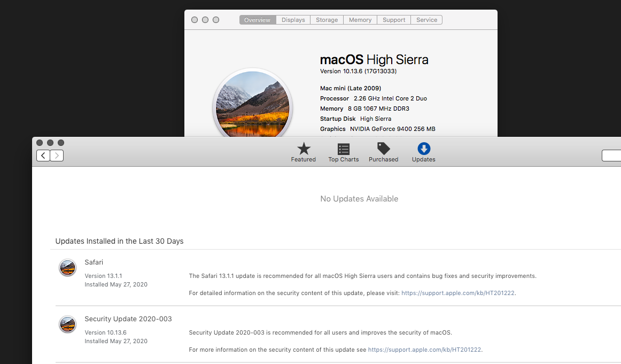Screen dimensions: 621x364
Task: Select the Updates download arrow icon
Action: point(424,149)
